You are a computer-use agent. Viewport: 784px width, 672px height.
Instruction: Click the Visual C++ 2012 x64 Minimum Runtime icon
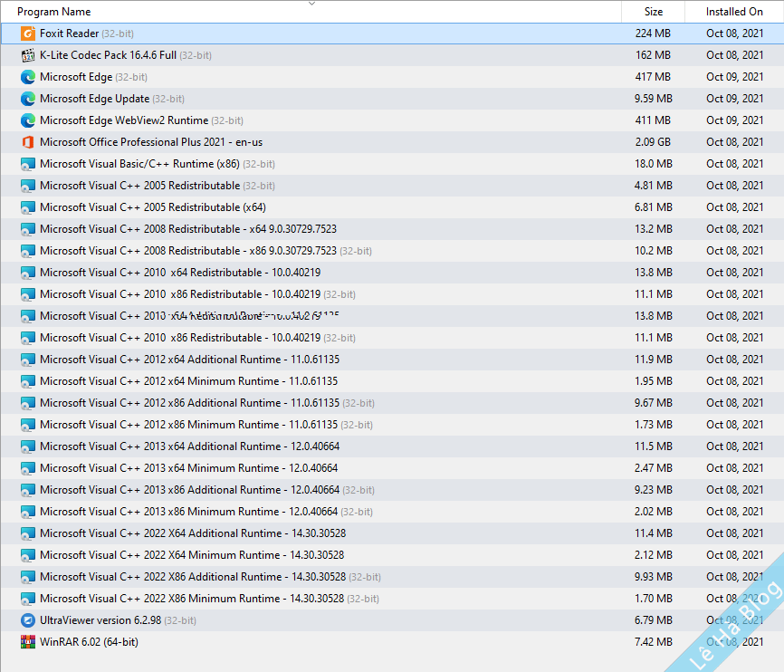coord(28,381)
